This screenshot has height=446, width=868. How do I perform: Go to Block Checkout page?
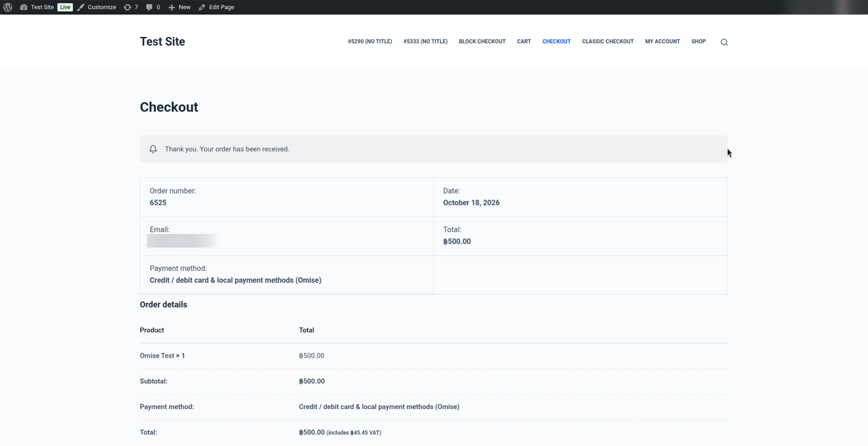click(x=482, y=42)
